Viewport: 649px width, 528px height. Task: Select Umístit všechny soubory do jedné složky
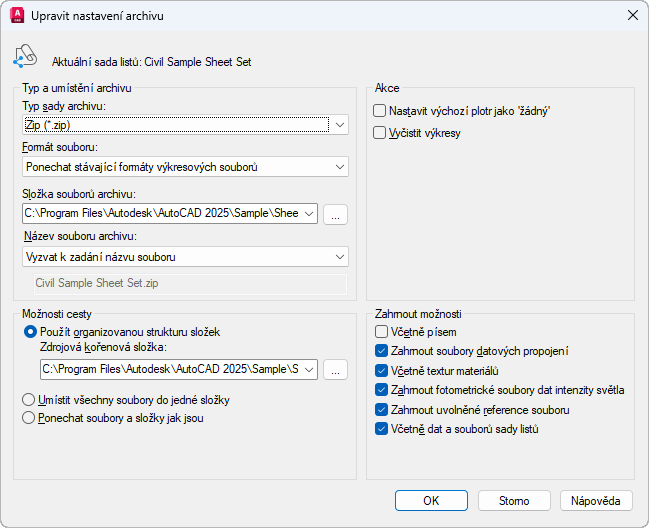coord(29,400)
